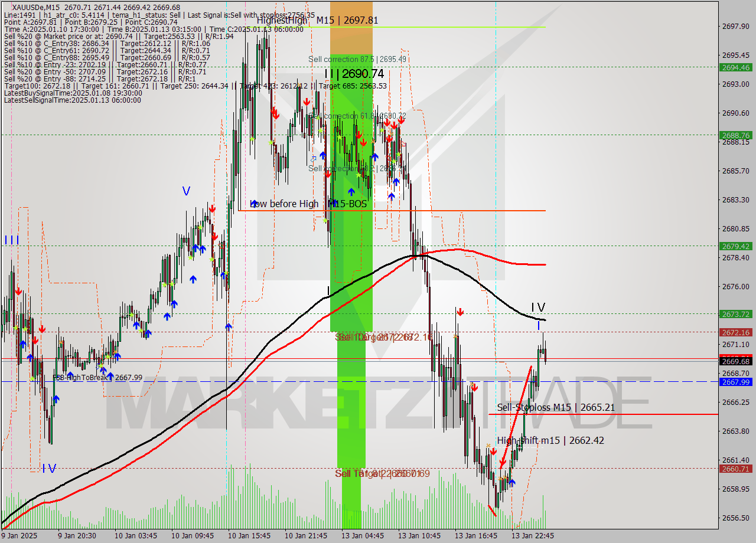Click the LatestSellSignalTime info line
The image size is (756, 543).
pos(73,100)
